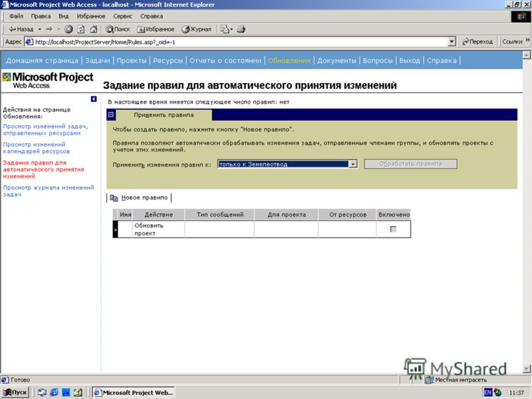Click the От ресурсов column header
Viewport: 532px width, 399px height.
(347, 214)
